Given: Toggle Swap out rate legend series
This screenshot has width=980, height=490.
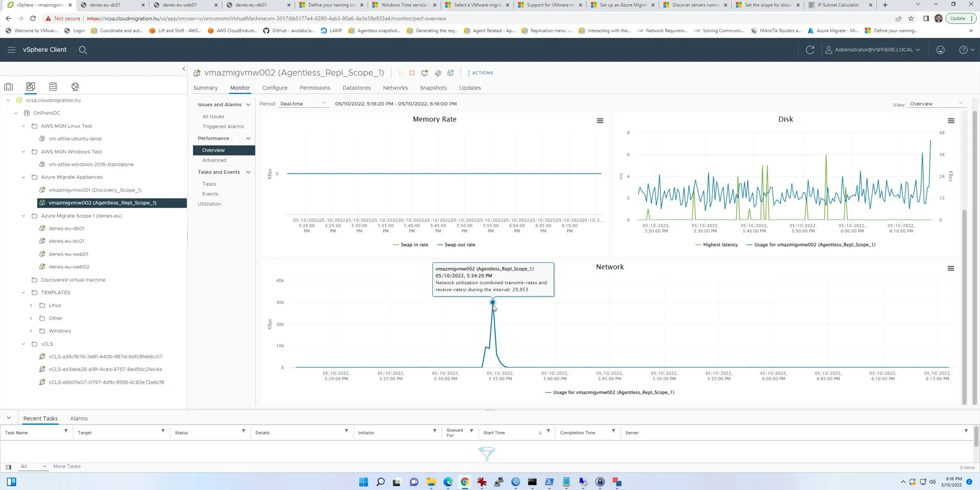Looking at the screenshot, I should 456,245.
